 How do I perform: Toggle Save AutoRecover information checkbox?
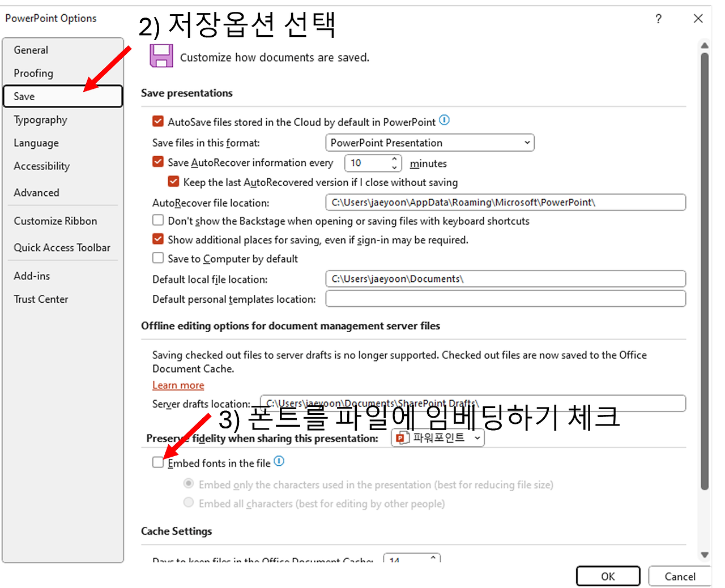tap(158, 162)
